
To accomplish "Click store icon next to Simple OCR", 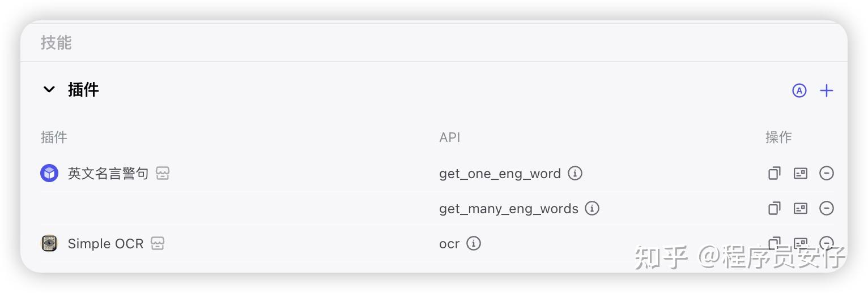I will click(x=158, y=243).
